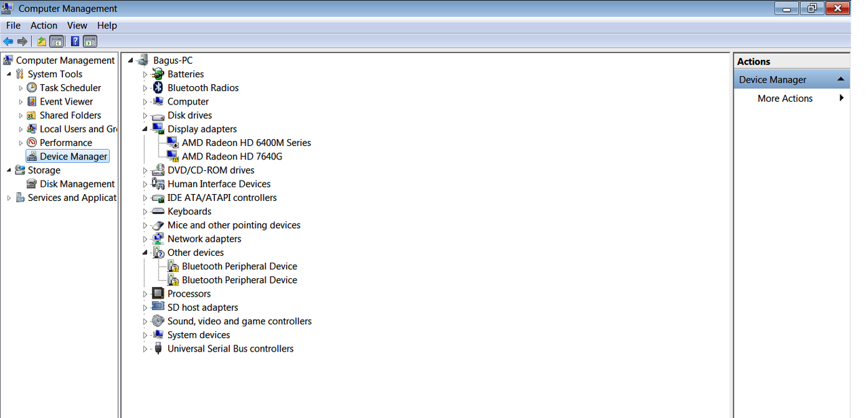Toggle Show/Hide Action Pane toolbar button
Screen dimensions: 868x418
tap(90, 41)
